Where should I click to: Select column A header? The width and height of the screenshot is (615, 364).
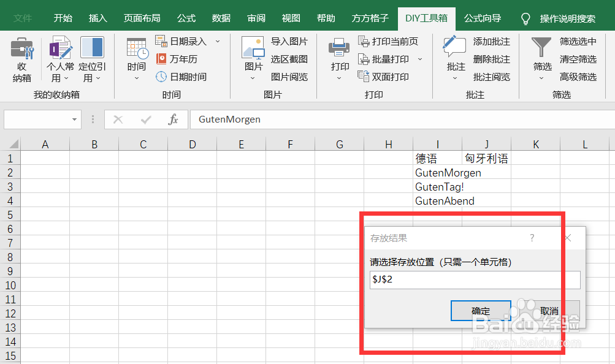click(x=45, y=144)
